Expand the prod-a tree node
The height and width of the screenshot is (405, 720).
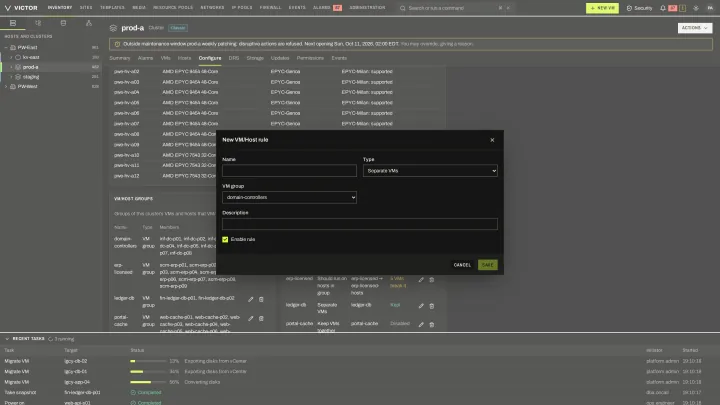[11, 67]
